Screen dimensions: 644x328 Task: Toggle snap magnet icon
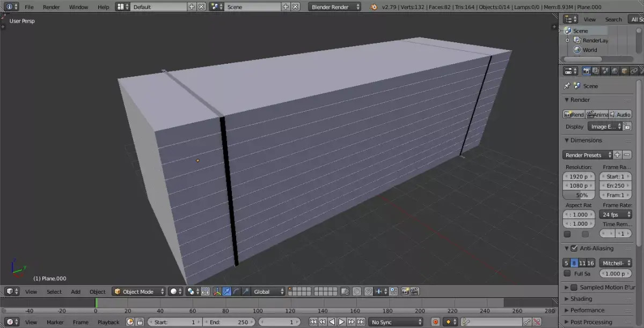click(369, 292)
